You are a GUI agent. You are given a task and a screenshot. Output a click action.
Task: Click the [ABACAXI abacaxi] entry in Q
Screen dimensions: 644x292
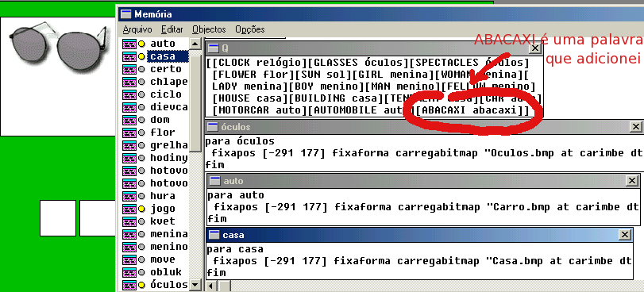click(x=469, y=110)
